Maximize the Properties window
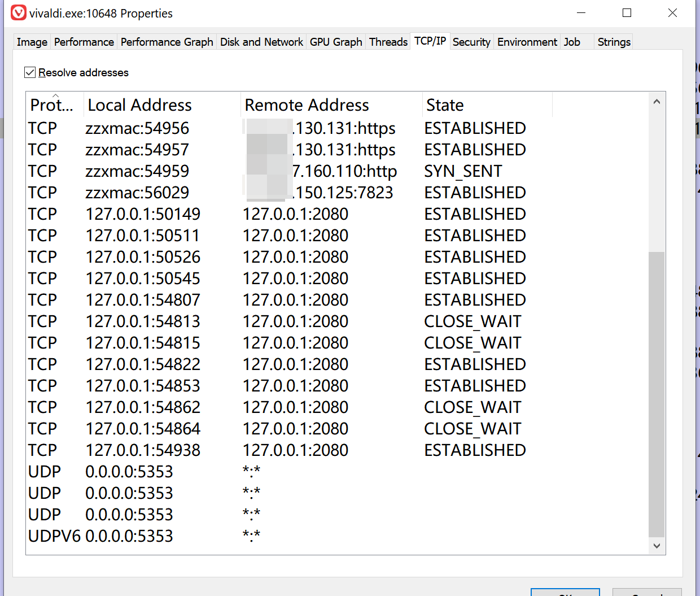The image size is (700, 596). pos(627,12)
